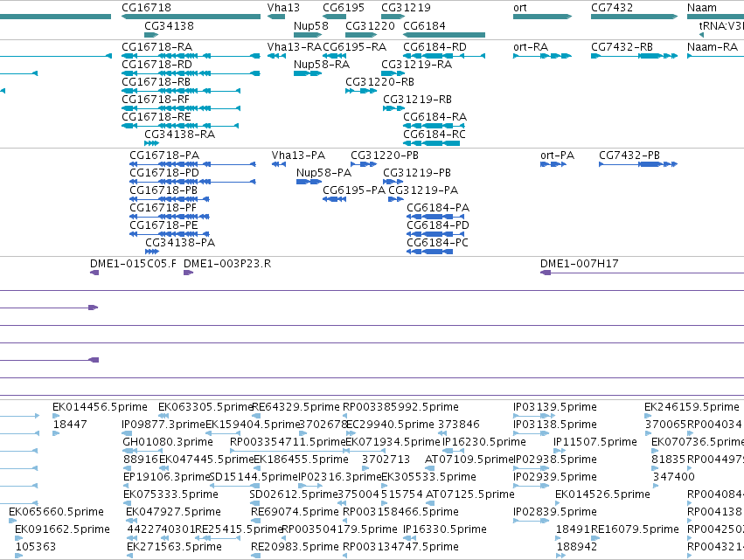Select transcript CG16718-RA
744x560 pixels.
(157, 47)
